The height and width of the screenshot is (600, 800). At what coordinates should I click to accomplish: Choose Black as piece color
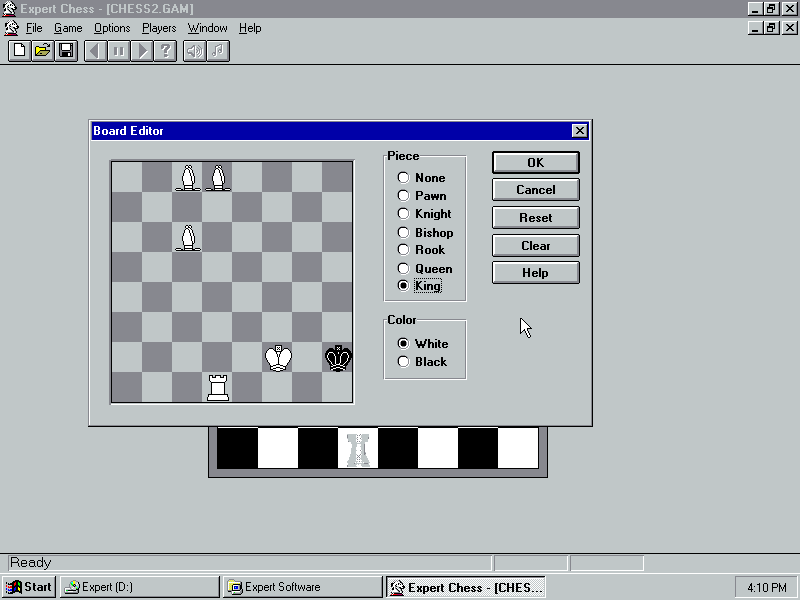click(422, 362)
